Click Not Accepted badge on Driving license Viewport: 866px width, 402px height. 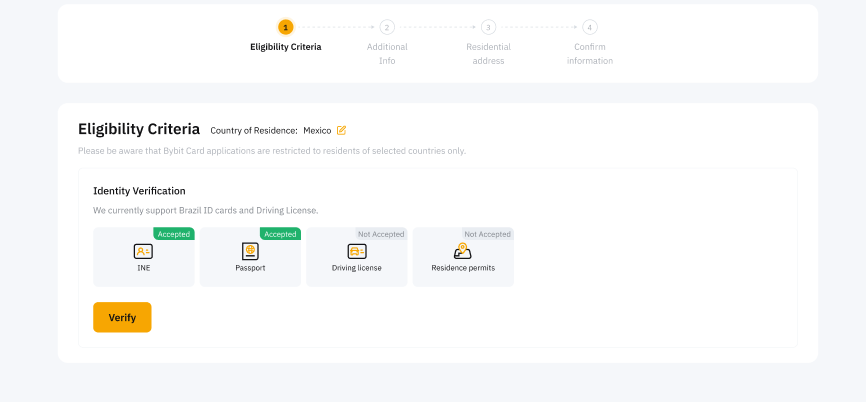381,234
